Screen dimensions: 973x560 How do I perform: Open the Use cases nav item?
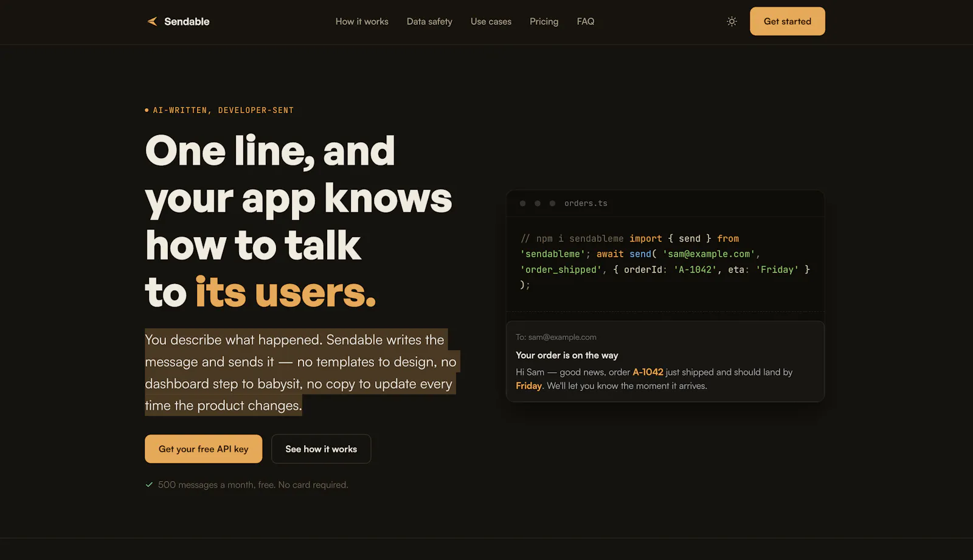click(x=491, y=21)
